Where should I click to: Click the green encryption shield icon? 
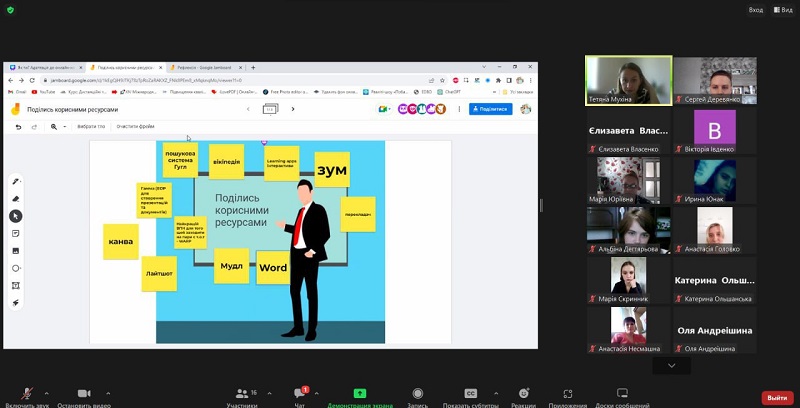(x=10, y=10)
